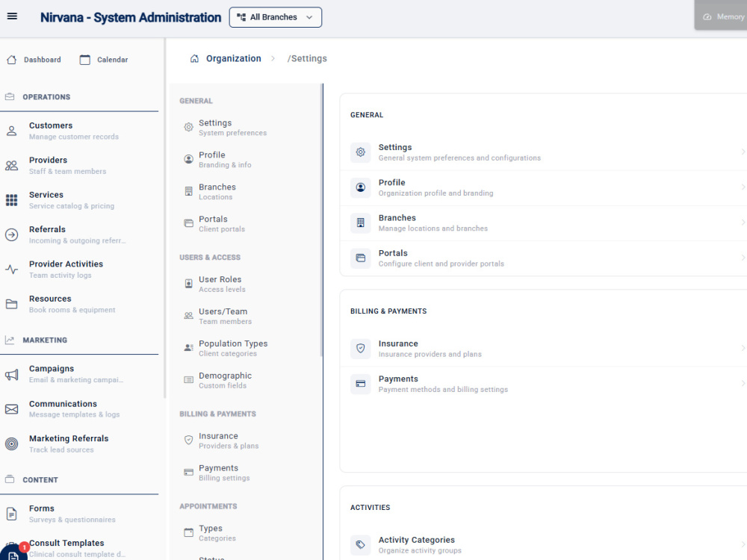
Task: Open Payments Billing settings in middle panel
Action: pos(246,473)
